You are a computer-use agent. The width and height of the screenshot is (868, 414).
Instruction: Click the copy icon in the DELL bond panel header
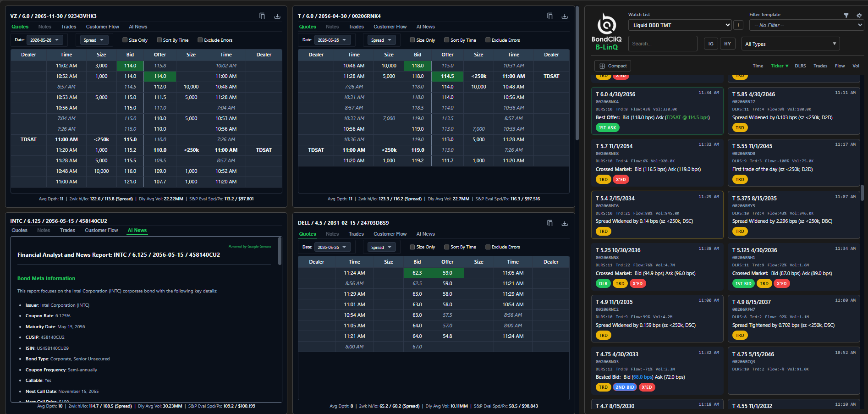(x=549, y=223)
